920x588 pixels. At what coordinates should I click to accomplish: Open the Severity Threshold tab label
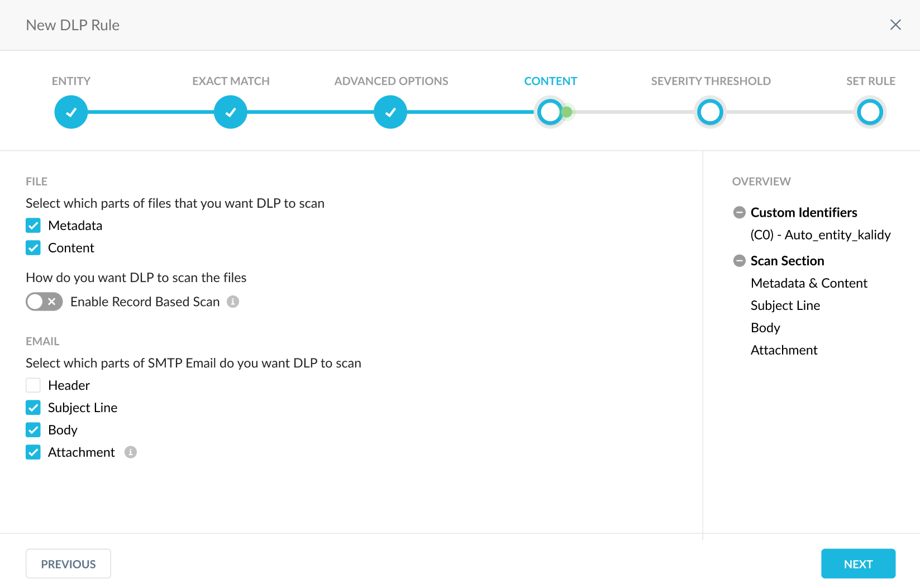[710, 80]
